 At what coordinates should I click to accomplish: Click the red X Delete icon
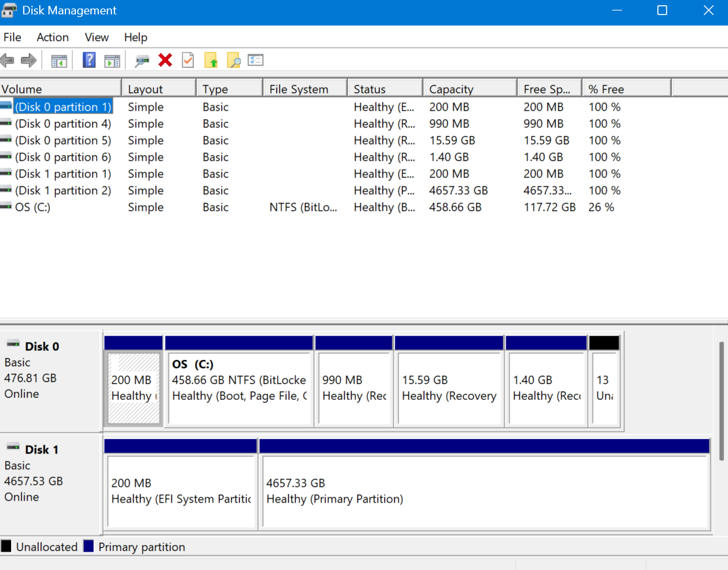tap(165, 60)
